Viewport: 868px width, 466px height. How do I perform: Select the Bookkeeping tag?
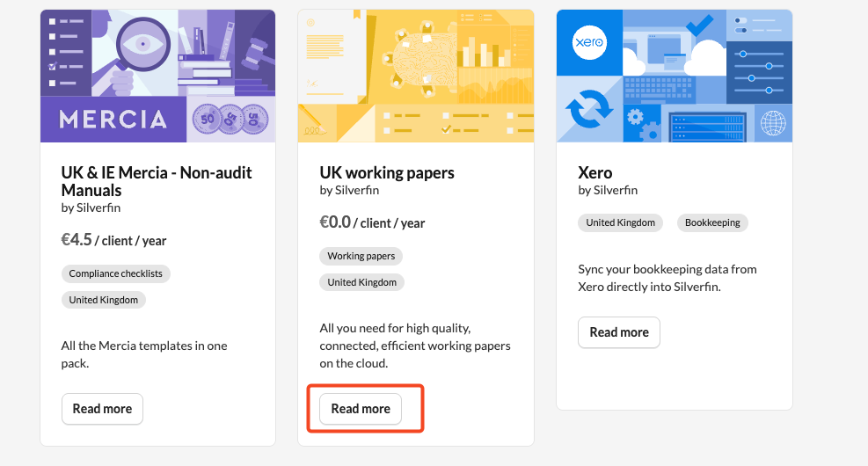[713, 222]
